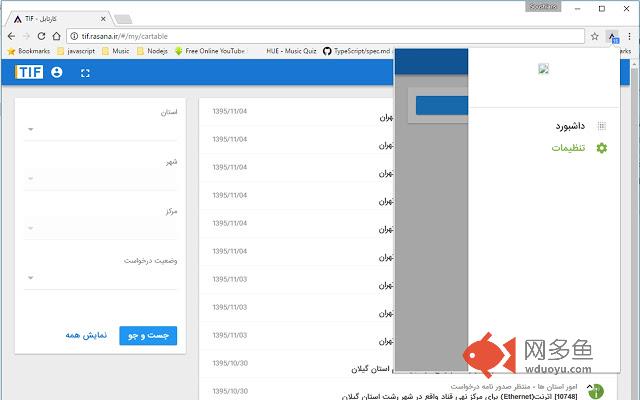
Task: Toggle fullscreen icon in TIF header
Action: point(85,73)
